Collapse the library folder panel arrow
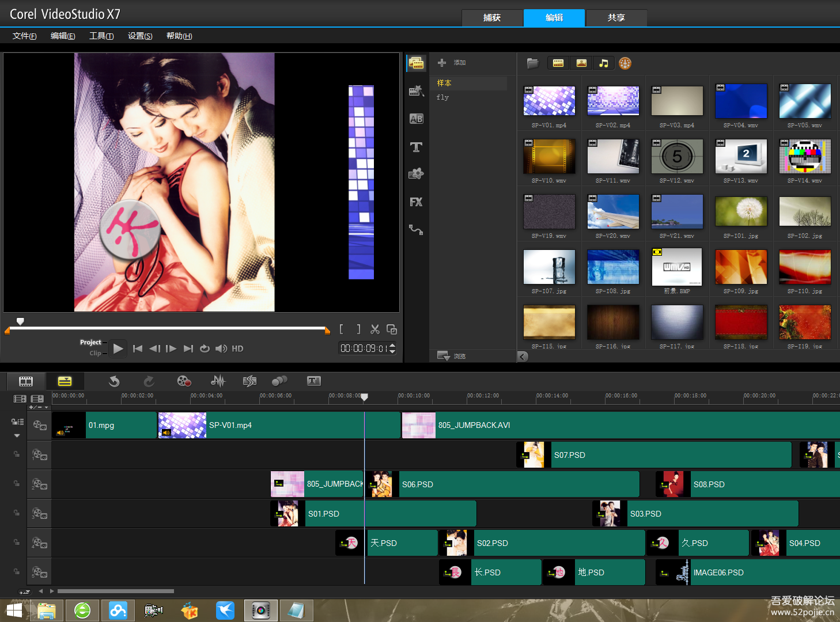840x622 pixels. coord(523,356)
